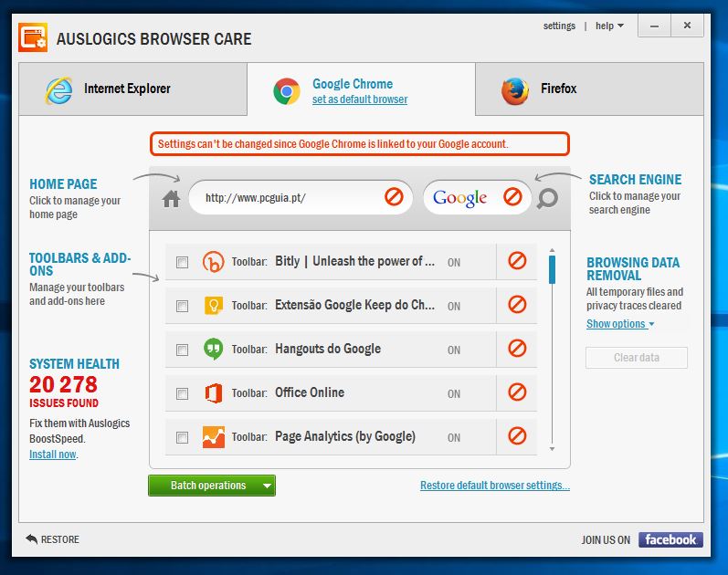The width and height of the screenshot is (728, 575).
Task: Minimize the Browser Care window
Action: [654, 26]
